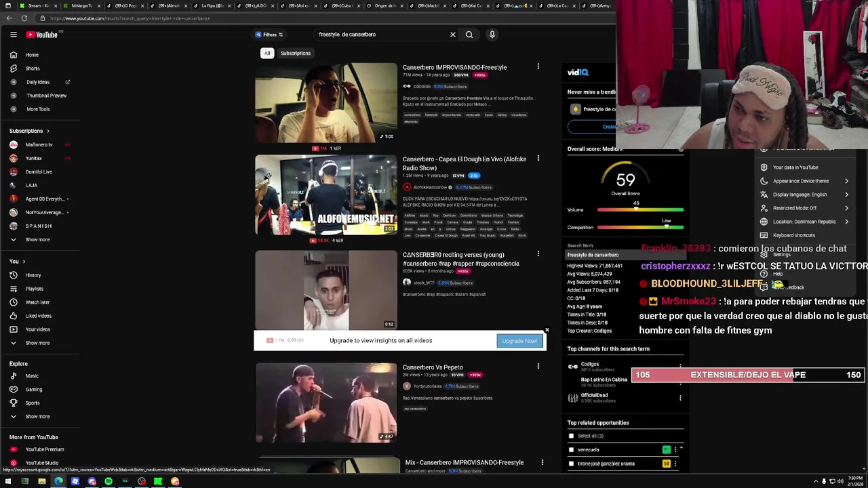Open Music under Explore
This screenshot has height=488, width=868.
coord(32,376)
